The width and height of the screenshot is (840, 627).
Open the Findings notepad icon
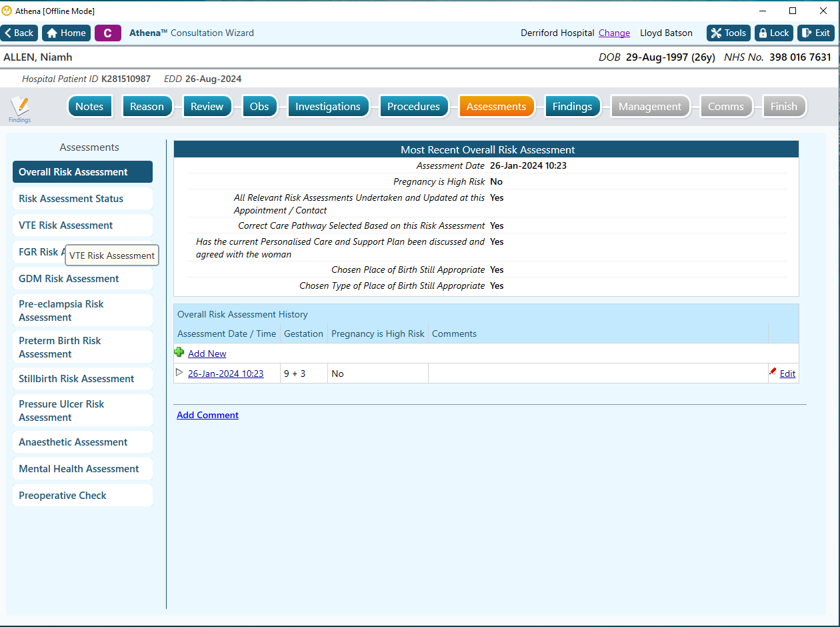click(x=20, y=109)
